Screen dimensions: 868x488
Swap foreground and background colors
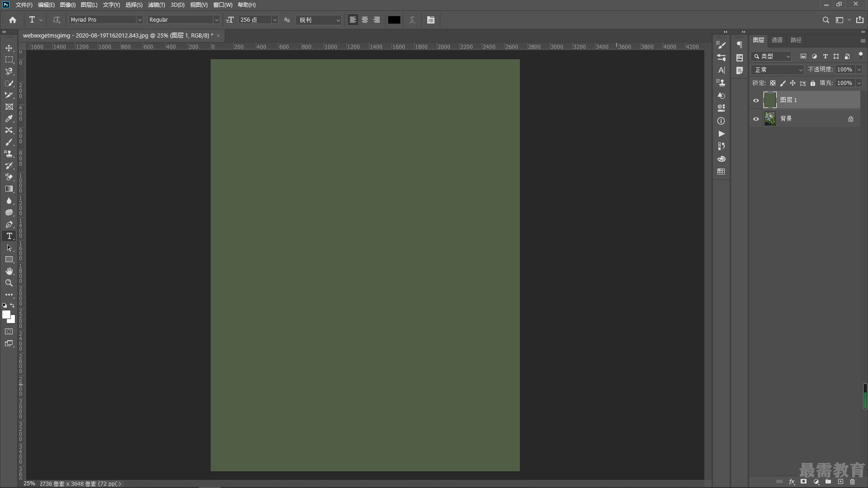[x=12, y=305]
